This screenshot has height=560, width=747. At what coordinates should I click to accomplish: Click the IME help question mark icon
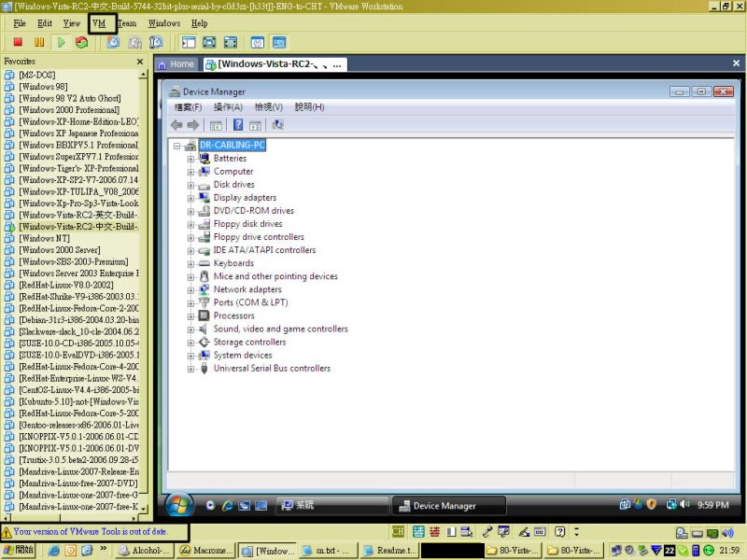559,531
